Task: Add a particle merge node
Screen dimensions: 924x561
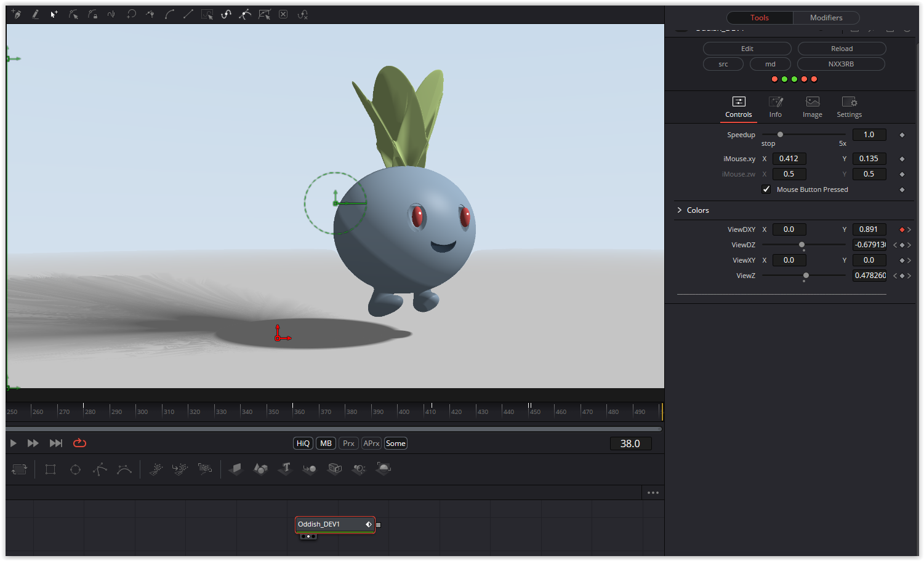Action: 180,469
